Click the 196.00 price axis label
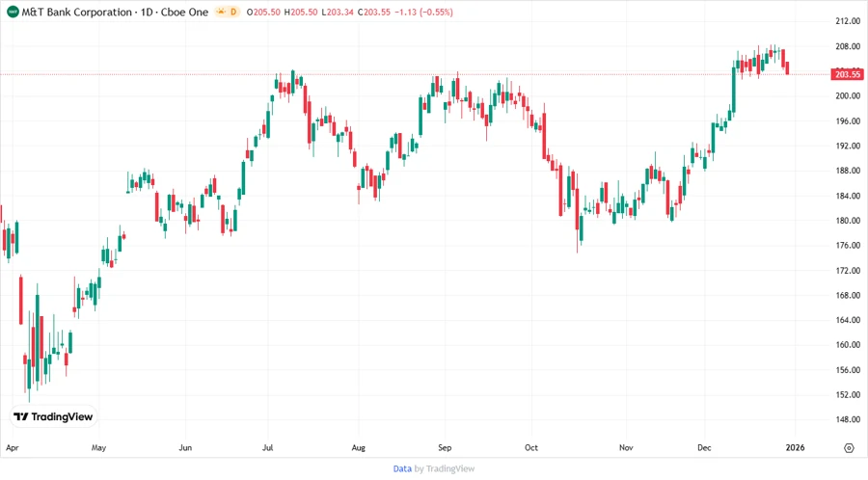 tap(848, 121)
